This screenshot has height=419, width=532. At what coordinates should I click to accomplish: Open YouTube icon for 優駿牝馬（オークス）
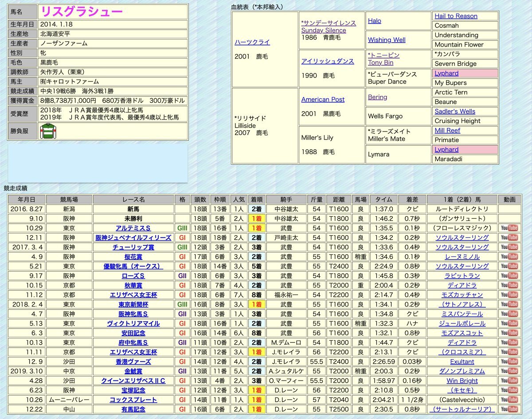pyautogui.click(x=509, y=266)
